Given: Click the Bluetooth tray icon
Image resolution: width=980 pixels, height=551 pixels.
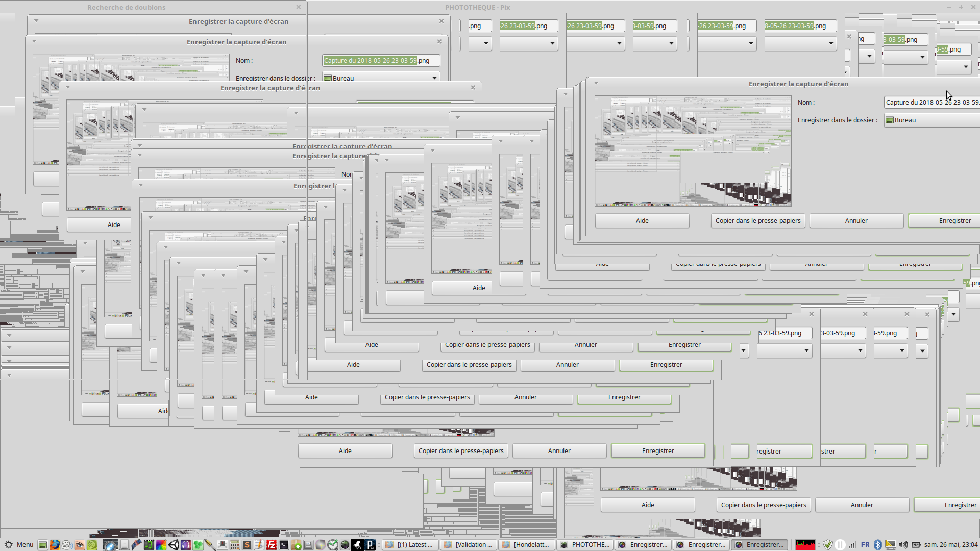Looking at the screenshot, I should pos(878,545).
